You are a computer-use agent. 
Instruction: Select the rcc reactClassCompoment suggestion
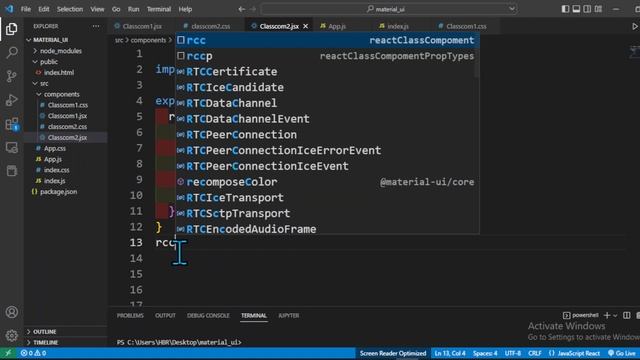327,40
